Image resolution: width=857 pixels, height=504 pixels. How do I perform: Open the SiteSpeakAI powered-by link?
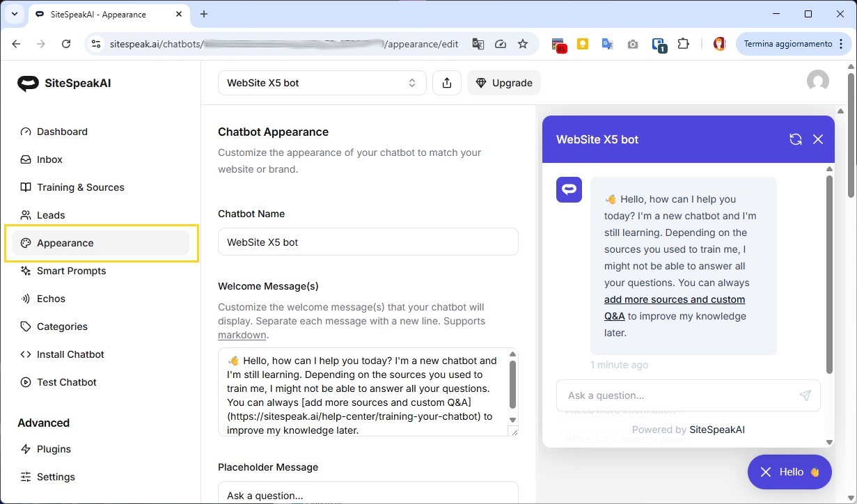[x=717, y=430]
